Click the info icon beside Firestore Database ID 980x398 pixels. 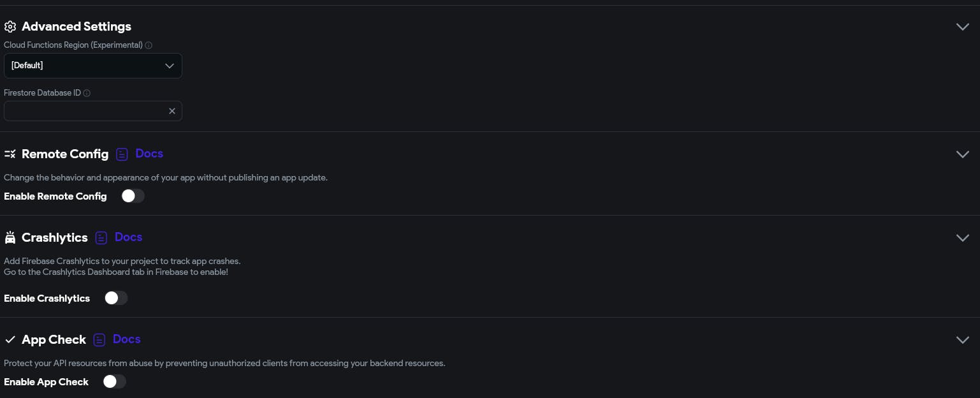(87, 93)
